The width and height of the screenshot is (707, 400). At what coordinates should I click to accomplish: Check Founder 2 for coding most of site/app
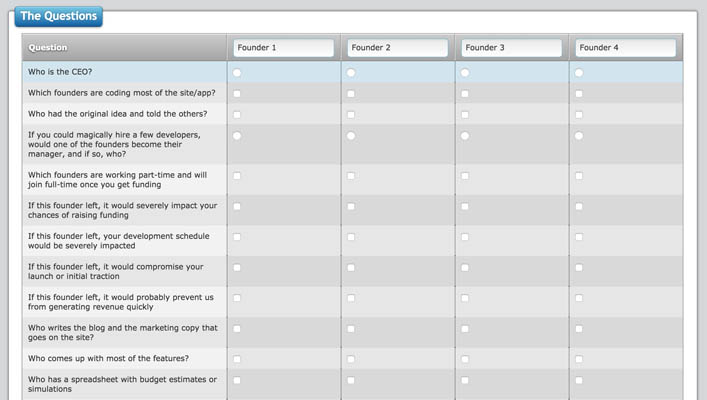(351, 94)
